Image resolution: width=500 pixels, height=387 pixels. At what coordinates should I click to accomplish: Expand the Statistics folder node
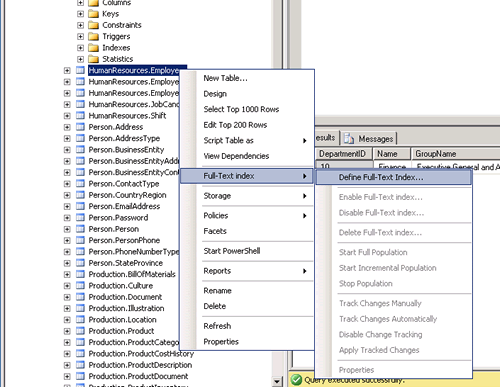(80, 59)
